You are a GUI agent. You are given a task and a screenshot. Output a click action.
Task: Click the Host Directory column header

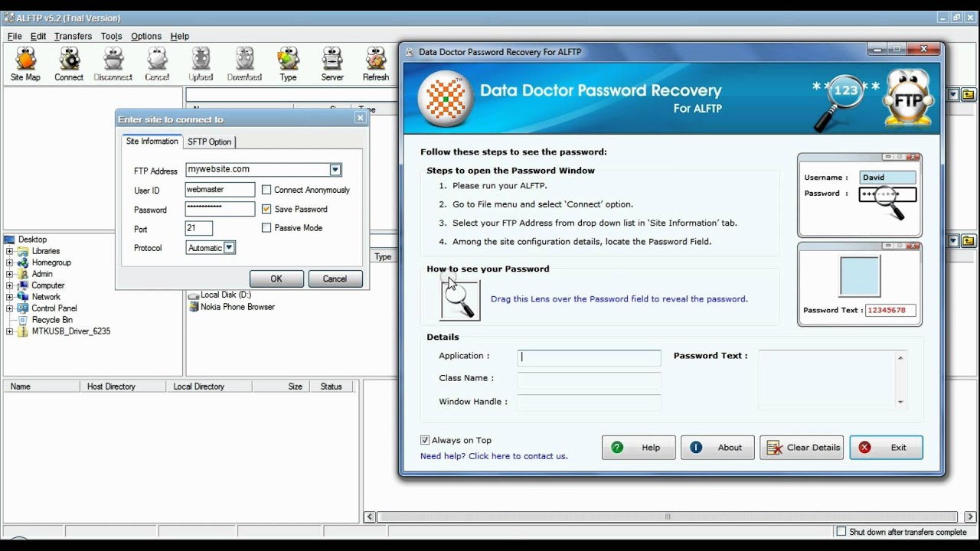tap(122, 386)
